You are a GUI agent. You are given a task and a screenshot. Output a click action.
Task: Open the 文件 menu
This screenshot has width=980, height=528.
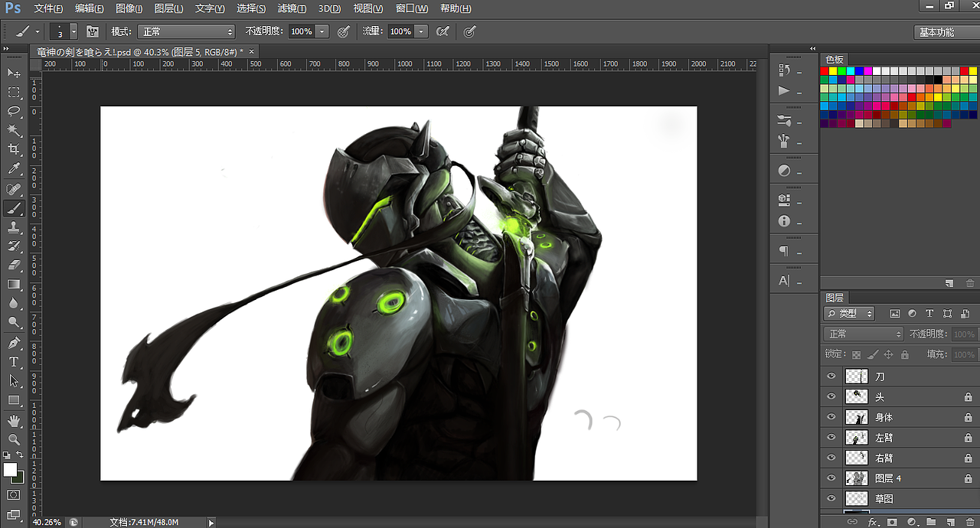pyautogui.click(x=48, y=8)
